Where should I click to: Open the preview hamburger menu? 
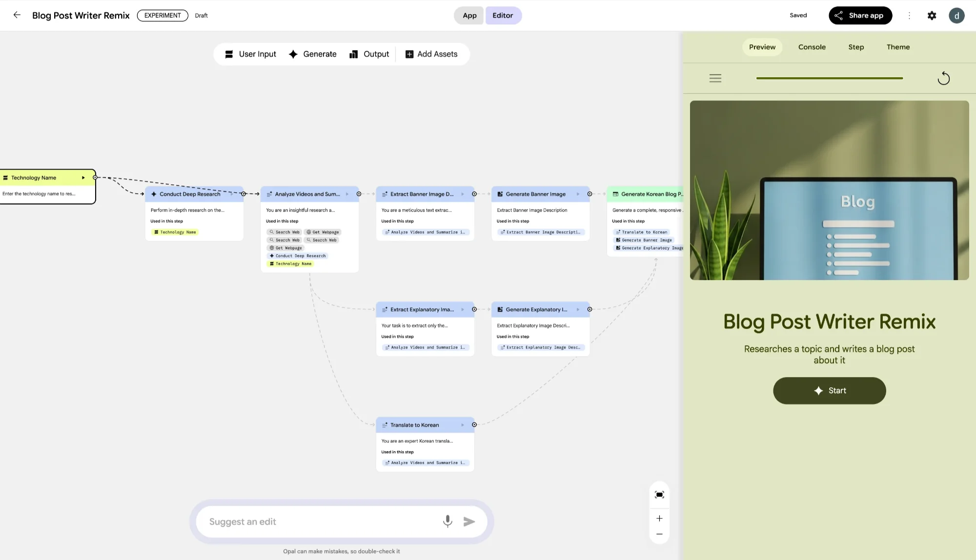pos(715,78)
